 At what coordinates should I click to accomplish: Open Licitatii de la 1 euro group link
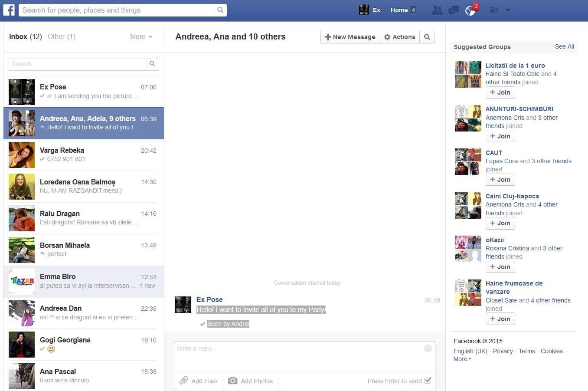tap(515, 66)
